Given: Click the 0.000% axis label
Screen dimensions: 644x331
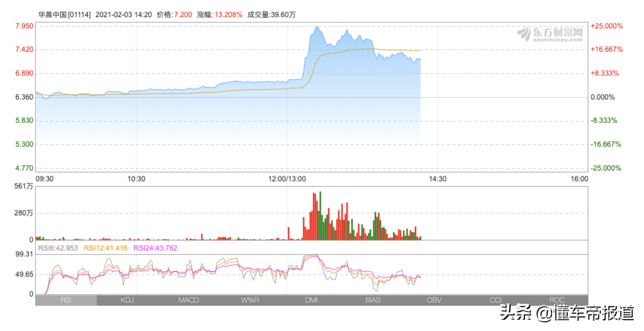Looking at the screenshot, I should pos(603,97).
